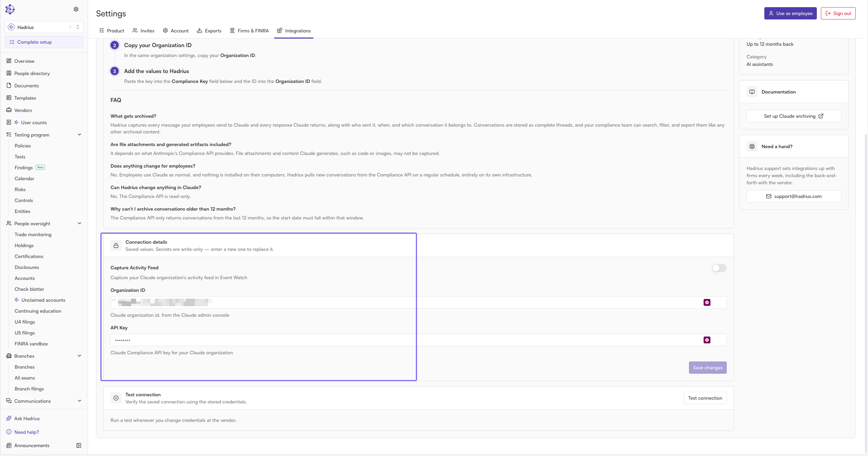Open Announcements in sidebar
This screenshot has height=456, width=868.
[32, 445]
